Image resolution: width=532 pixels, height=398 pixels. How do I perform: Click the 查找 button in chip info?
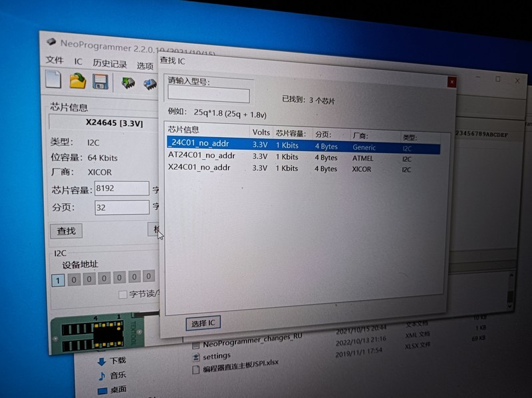66,231
